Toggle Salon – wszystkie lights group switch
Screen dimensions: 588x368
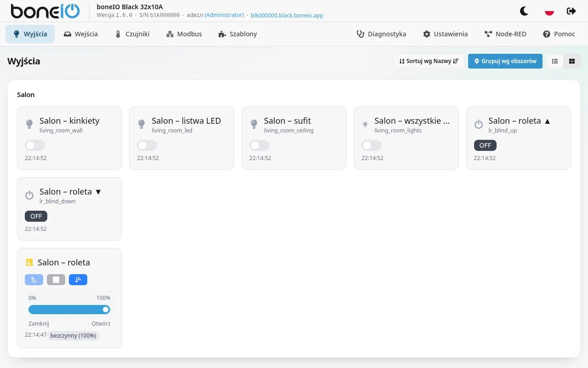(x=372, y=145)
